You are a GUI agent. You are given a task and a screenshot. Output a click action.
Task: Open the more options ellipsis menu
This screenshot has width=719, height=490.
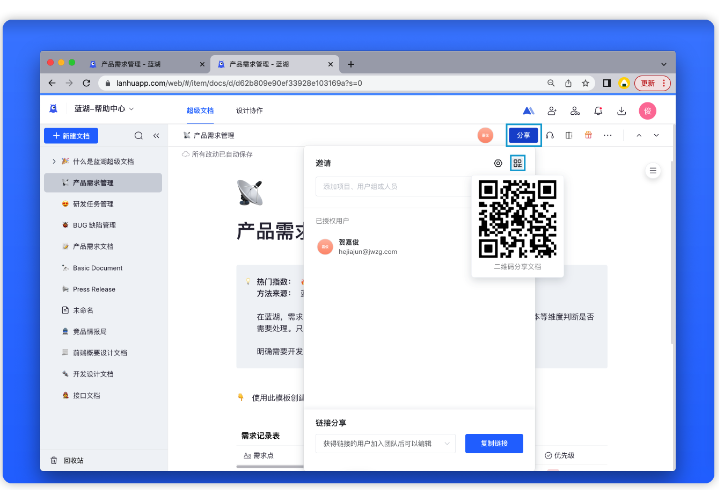(x=608, y=135)
